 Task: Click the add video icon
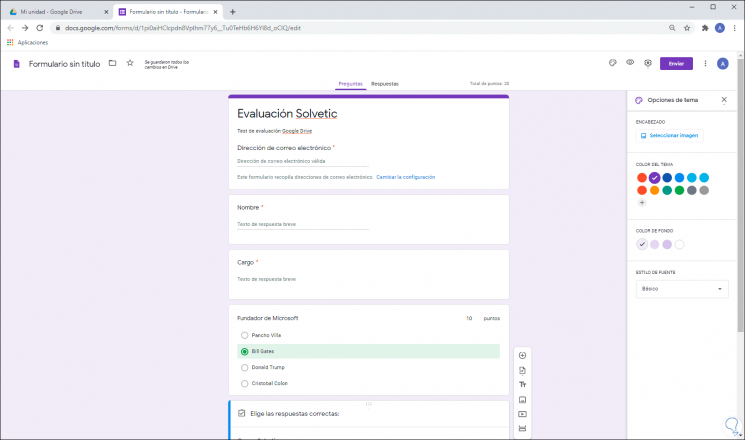pos(522,413)
